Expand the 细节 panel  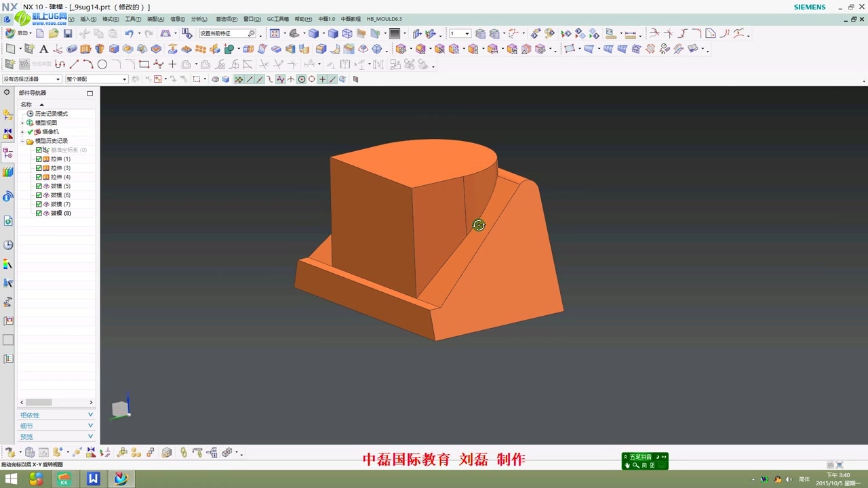[57, 426]
